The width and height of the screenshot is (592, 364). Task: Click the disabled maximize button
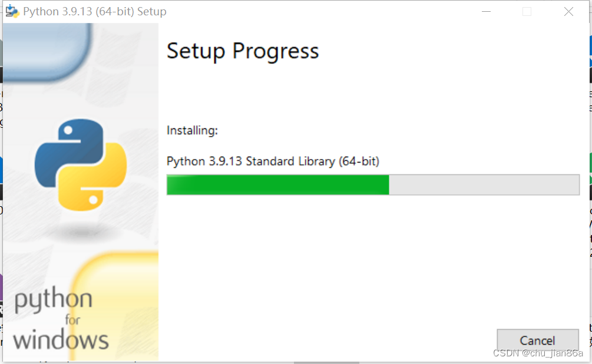click(x=527, y=11)
